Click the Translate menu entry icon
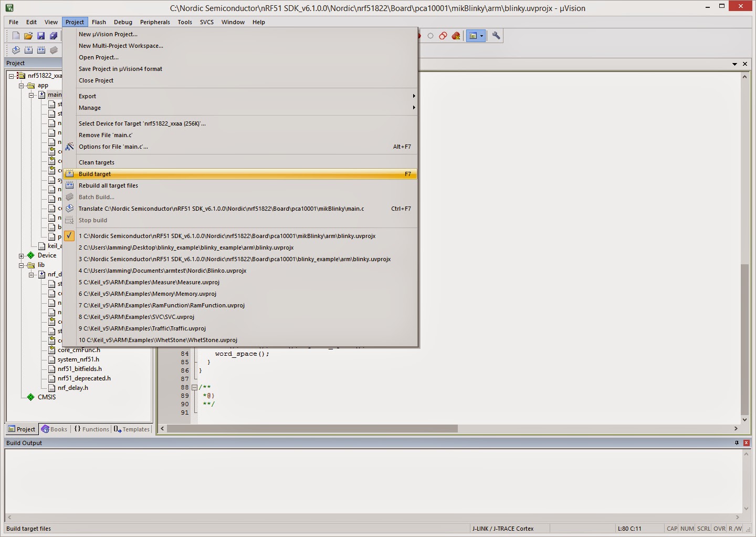 click(69, 209)
